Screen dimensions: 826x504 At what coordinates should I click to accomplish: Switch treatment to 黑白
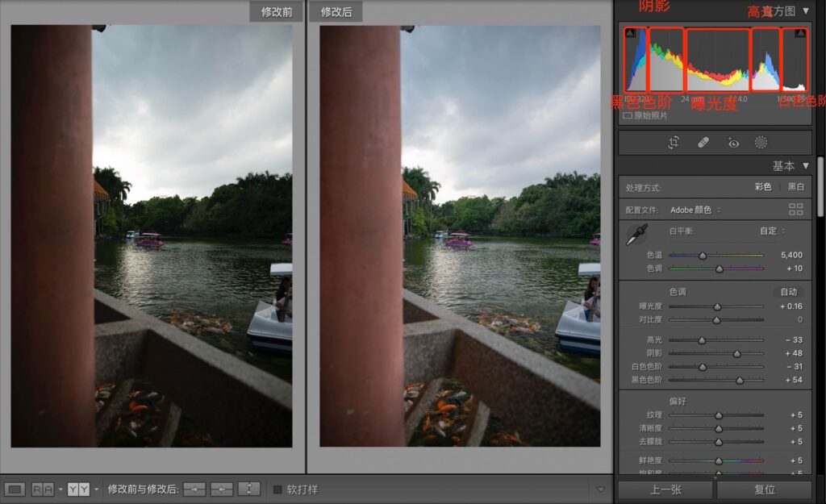(x=795, y=187)
